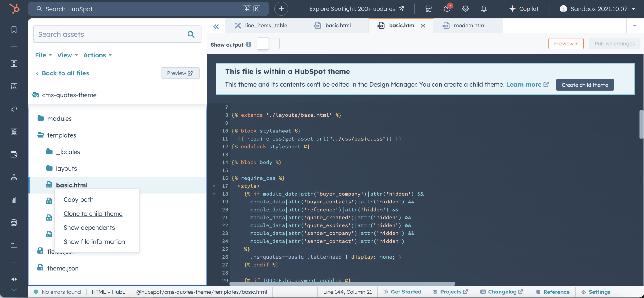
Task: Open the Data Management database icon
Action: point(14,223)
